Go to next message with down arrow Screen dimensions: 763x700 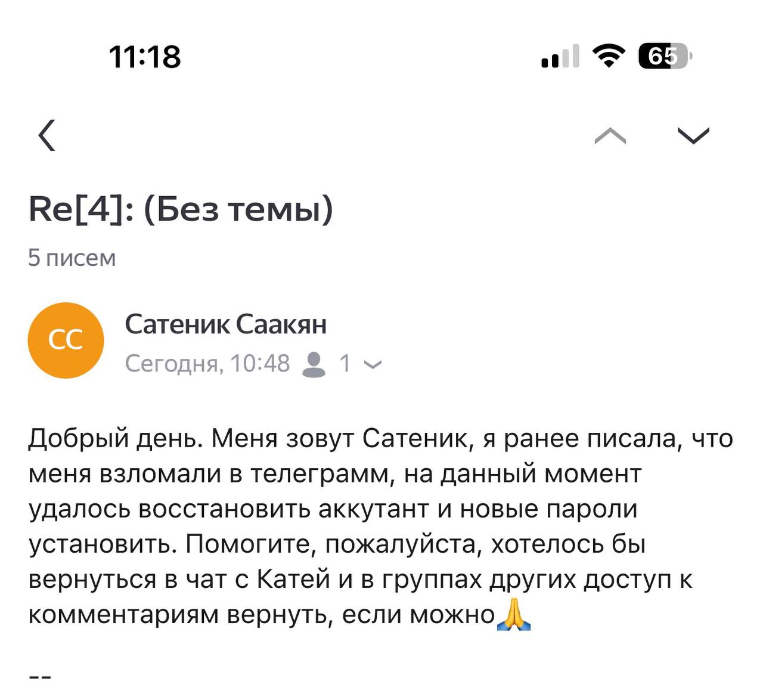[693, 137]
